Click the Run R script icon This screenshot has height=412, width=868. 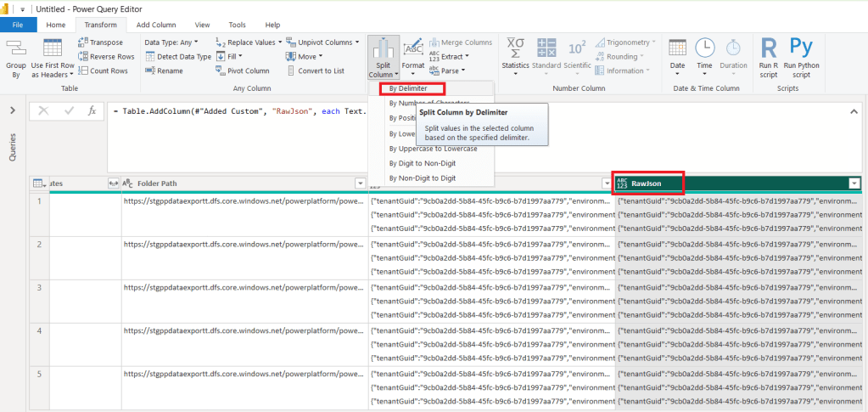tap(769, 48)
